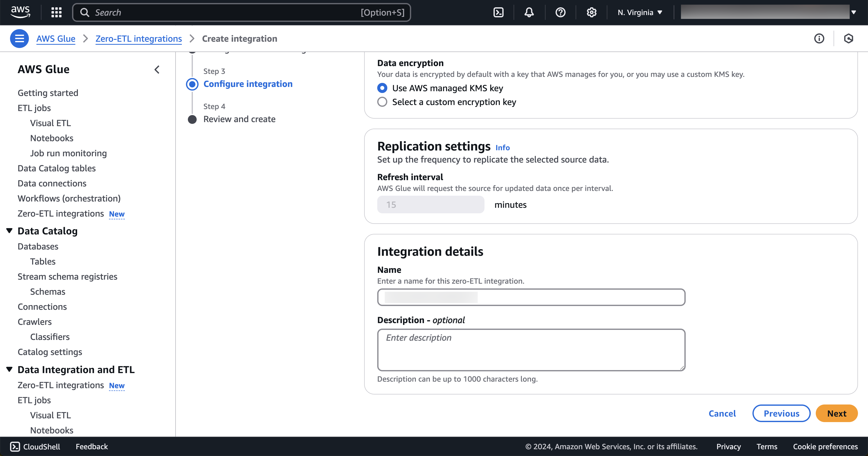Select a custom encryption key option
Image resolution: width=868 pixels, height=456 pixels.
click(x=382, y=102)
